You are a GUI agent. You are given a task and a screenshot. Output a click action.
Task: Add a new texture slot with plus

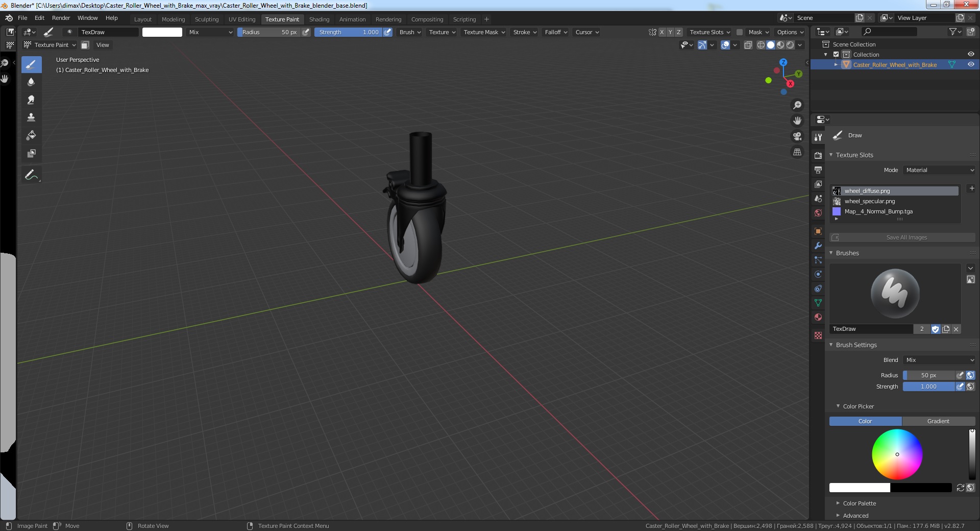coord(972,188)
